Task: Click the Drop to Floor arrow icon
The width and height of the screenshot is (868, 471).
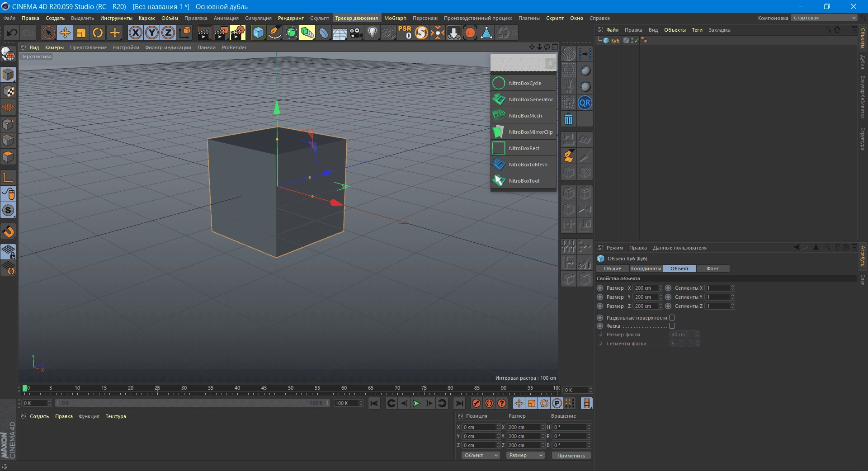Action: [453, 33]
